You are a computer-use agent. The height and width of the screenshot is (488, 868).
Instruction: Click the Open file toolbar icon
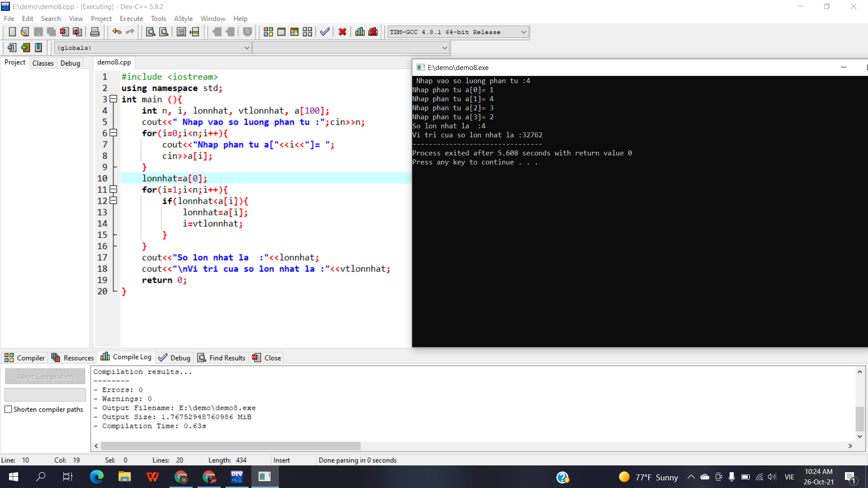click(25, 32)
